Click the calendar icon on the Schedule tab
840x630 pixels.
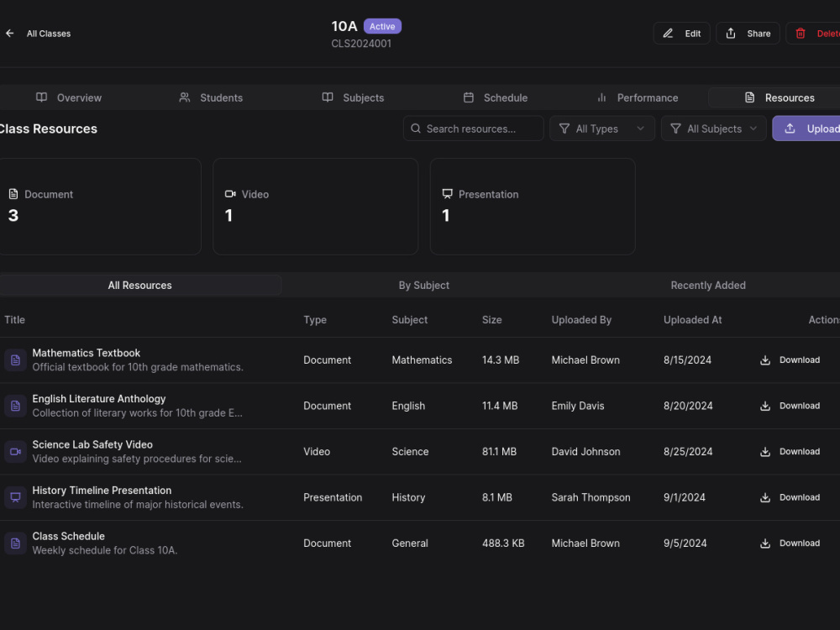(468, 97)
